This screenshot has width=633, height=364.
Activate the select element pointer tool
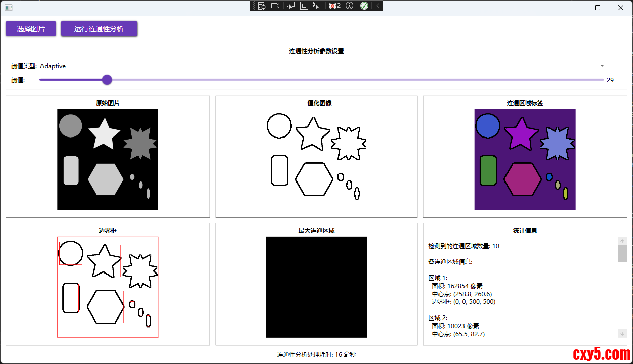[x=290, y=6]
